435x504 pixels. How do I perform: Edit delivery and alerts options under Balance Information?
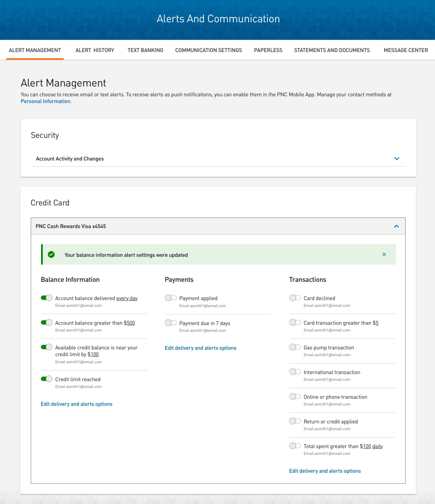[x=76, y=404]
